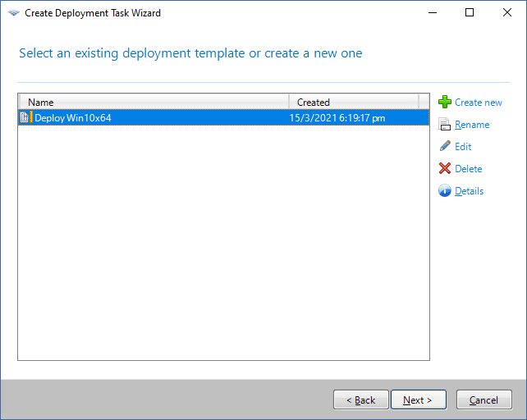Image resolution: width=527 pixels, height=420 pixels.
Task: Click the blue info Details icon
Action: (x=445, y=191)
